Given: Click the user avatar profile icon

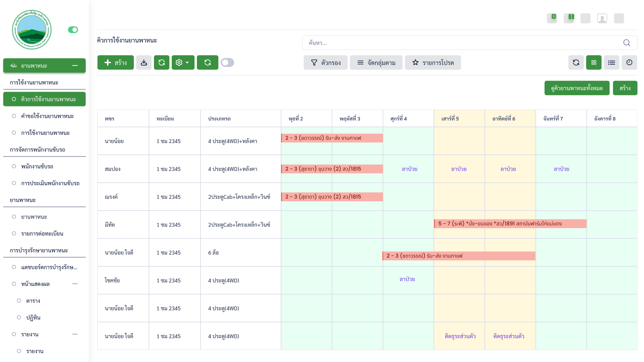Looking at the screenshot, I should point(602,18).
